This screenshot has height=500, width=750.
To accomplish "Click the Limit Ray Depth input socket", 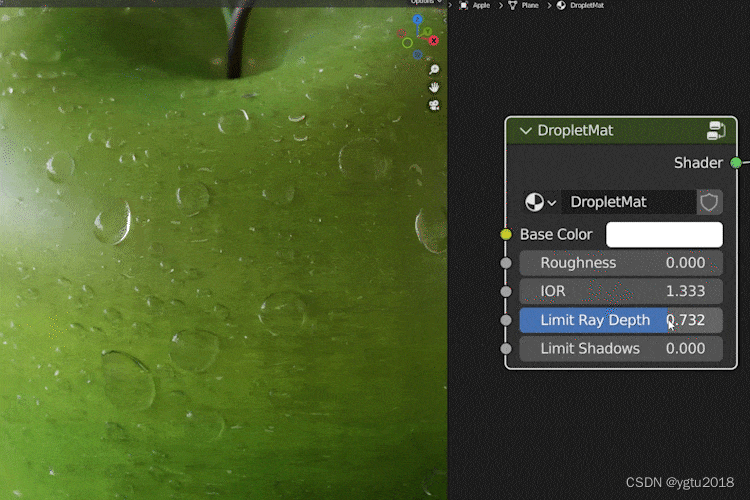I will coord(506,320).
